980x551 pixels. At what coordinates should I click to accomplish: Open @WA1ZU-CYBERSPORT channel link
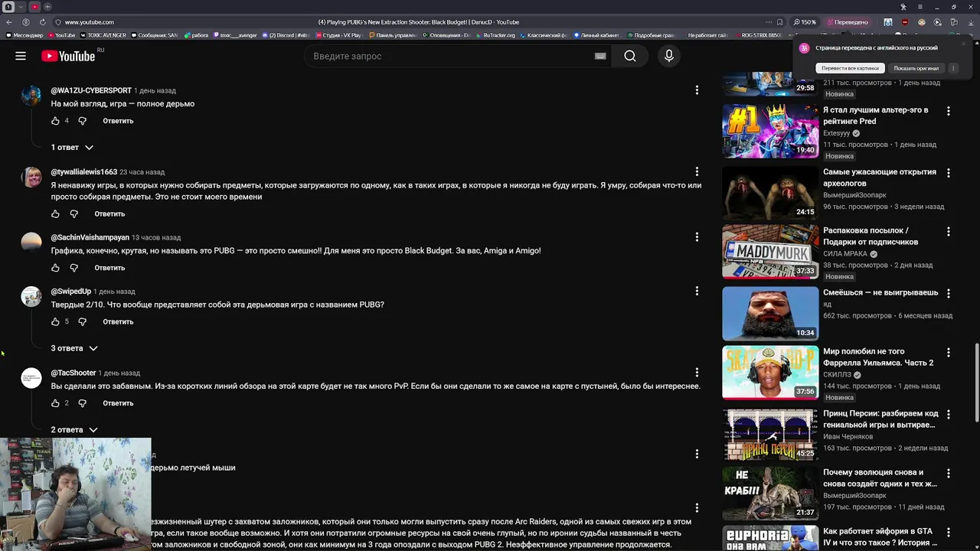click(91, 90)
